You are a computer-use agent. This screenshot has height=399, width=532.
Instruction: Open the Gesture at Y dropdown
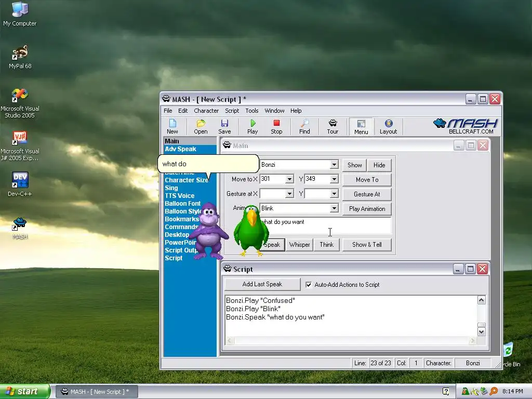334,194
